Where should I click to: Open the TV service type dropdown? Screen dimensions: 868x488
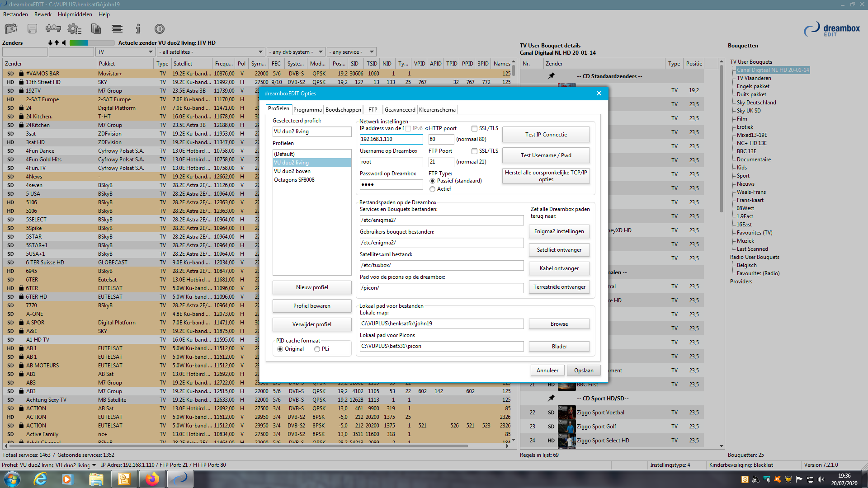(151, 52)
